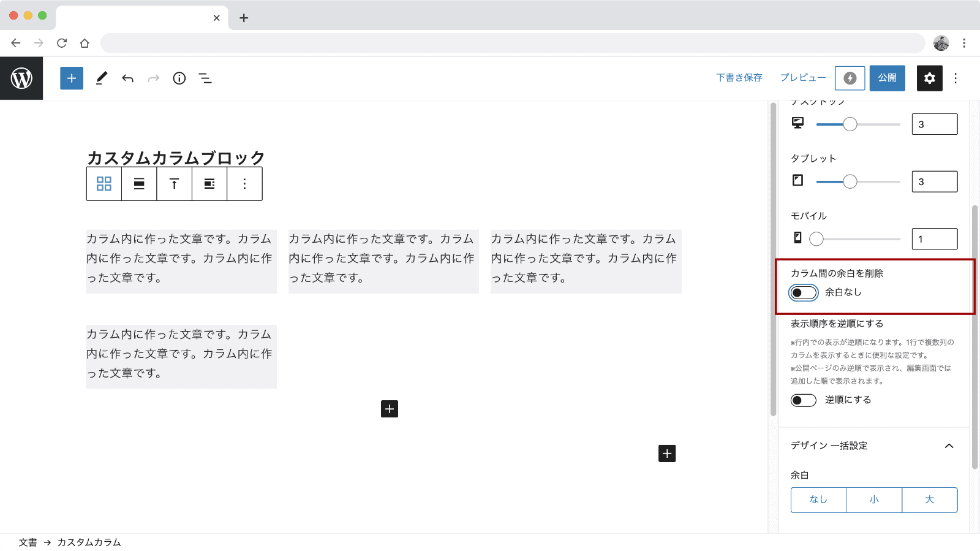
Task: Click the fourth column in second row
Action: click(181, 357)
